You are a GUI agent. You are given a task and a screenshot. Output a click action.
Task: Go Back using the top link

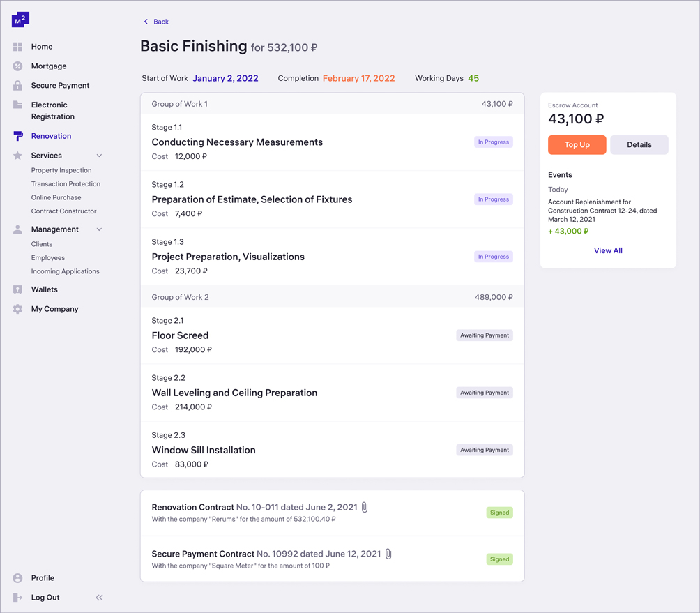(x=156, y=22)
